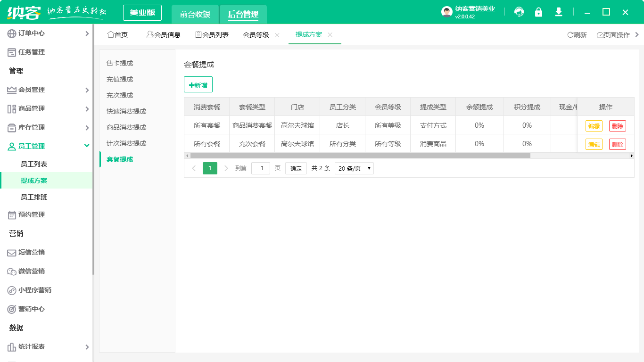This screenshot has height=362, width=644.
Task: Open the 20 条/页 page size dropdown
Action: (x=354, y=168)
